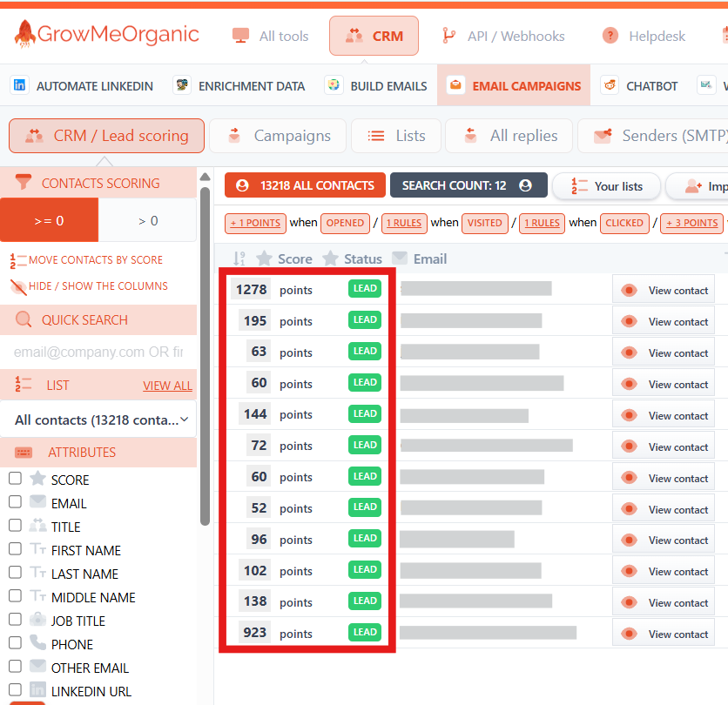Viewport: 728px width, 705px height.
Task: Click the Campaigns tab icon
Action: point(234,136)
